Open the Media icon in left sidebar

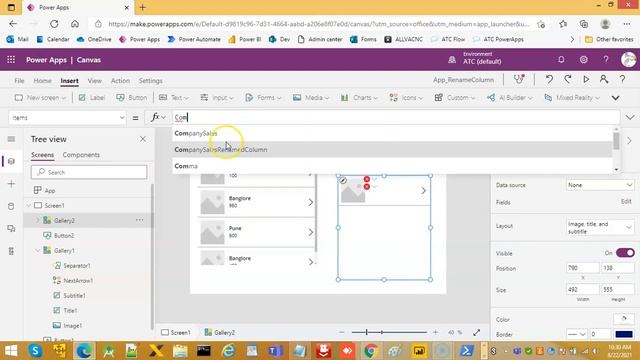pos(11,229)
